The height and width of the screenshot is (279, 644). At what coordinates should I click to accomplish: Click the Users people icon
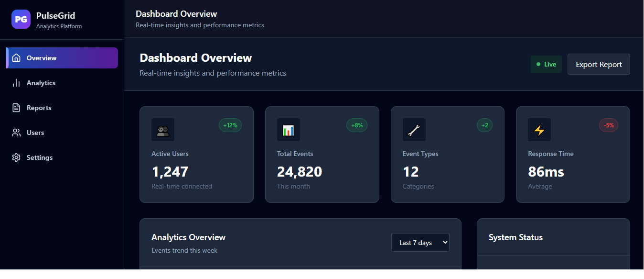[16, 132]
